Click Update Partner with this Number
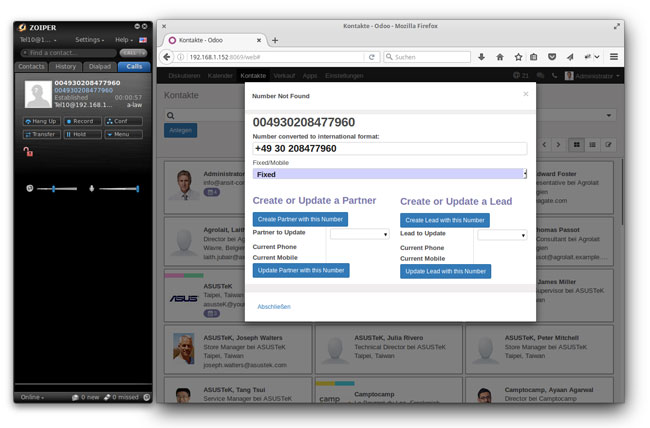Screen dimensions: 650x428 (x=301, y=270)
